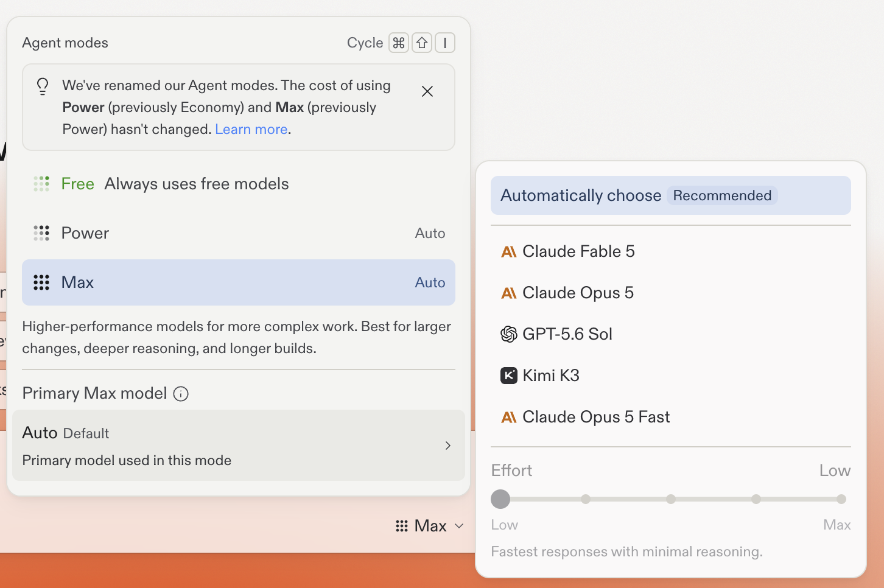Click the Agent modes heading
The height and width of the screenshot is (588, 884).
click(x=65, y=43)
